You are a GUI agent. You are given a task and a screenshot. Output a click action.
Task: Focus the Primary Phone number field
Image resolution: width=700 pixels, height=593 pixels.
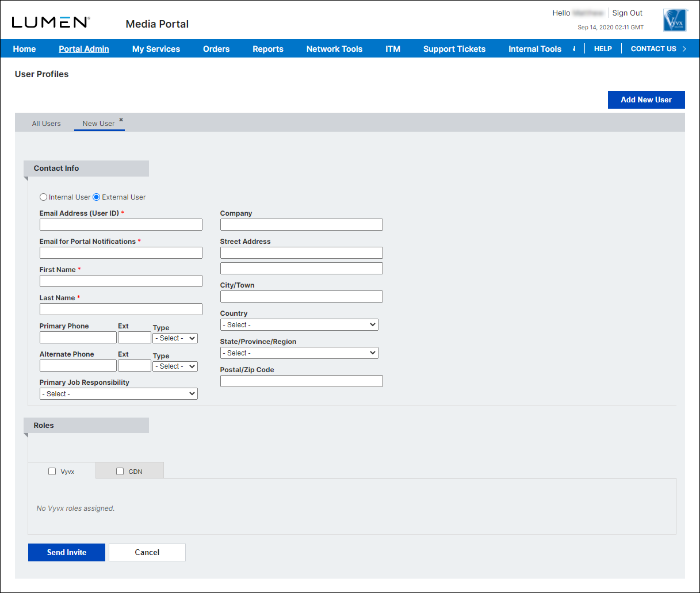(x=78, y=338)
